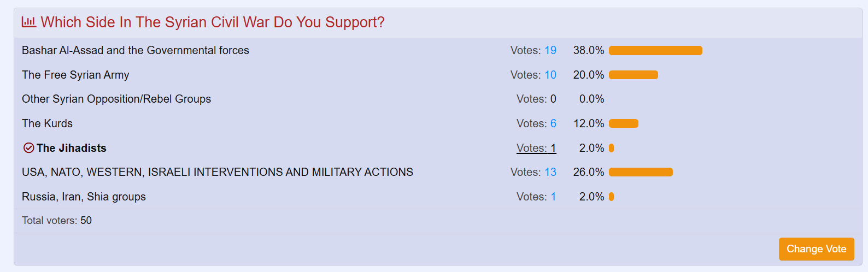Viewport: 868px width, 272px height.
Task: View the 6 voters for The Kurds
Action: coord(553,123)
